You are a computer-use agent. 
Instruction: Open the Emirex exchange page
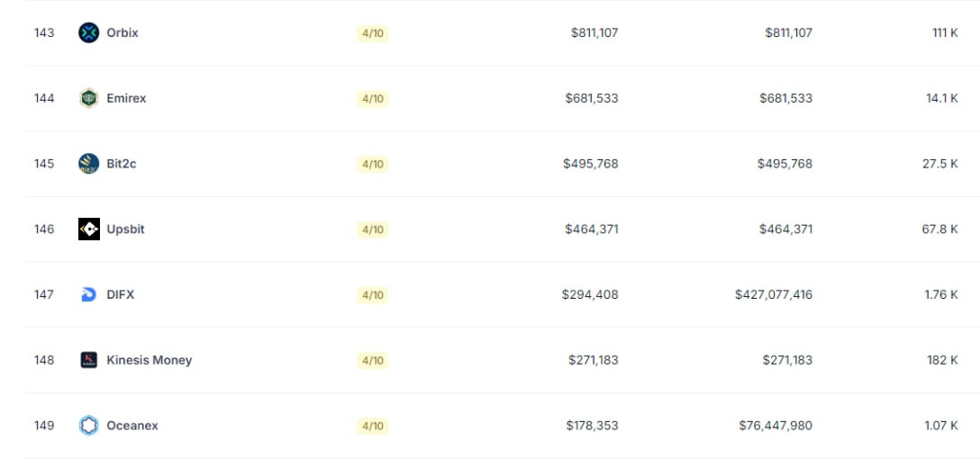126,98
